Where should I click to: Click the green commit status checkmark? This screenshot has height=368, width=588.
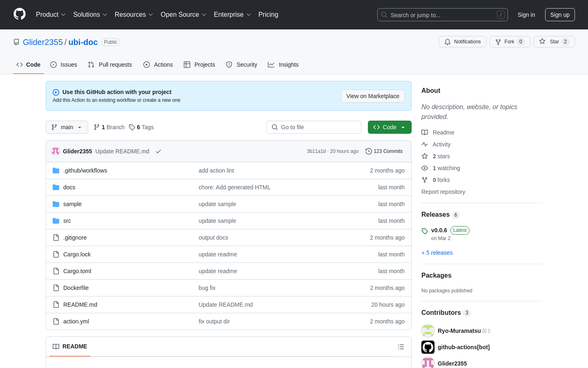point(158,151)
